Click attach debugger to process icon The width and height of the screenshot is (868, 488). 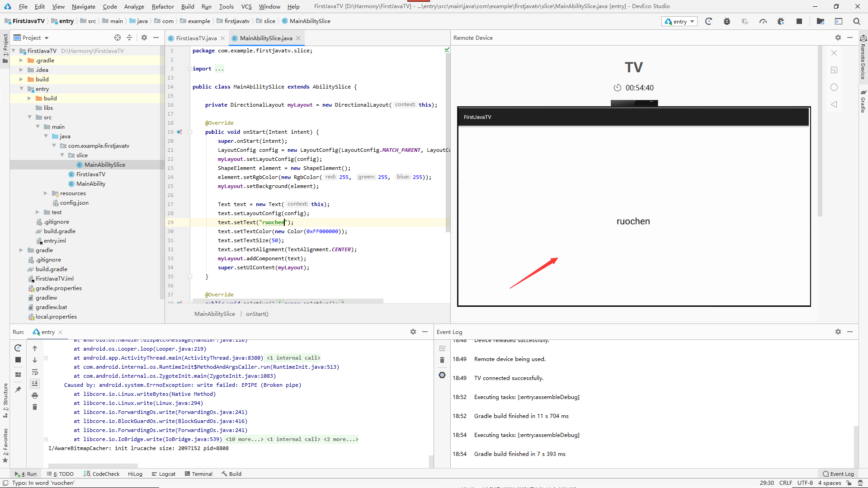pos(781,21)
